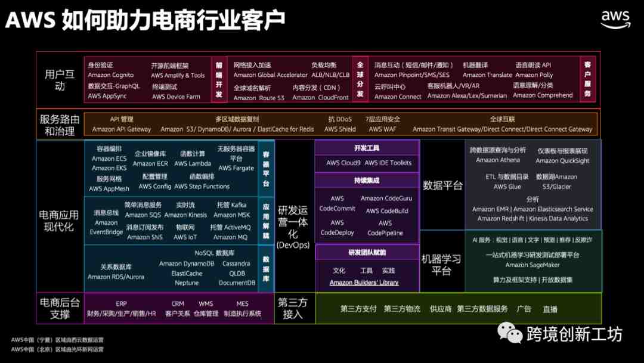
Task: Select the 客户服务 vertical label
Action: (587, 79)
